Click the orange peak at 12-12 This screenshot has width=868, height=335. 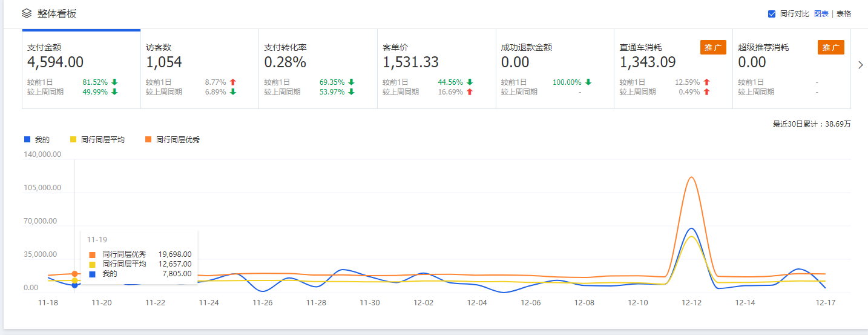tap(691, 177)
